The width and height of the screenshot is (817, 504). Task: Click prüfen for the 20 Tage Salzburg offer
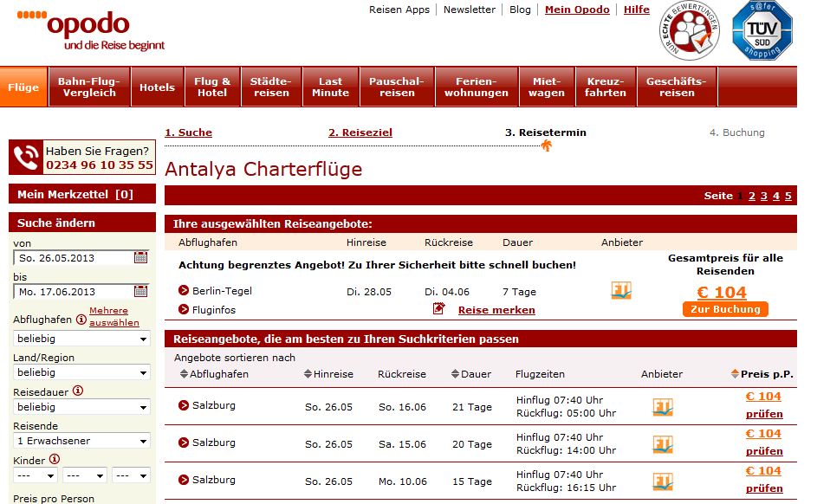[764, 451]
